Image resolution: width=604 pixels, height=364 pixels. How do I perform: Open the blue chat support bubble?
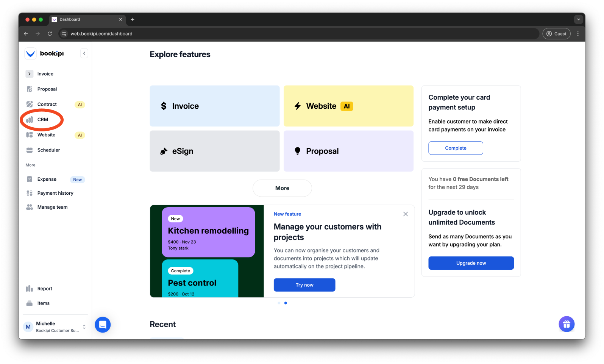coord(103,325)
